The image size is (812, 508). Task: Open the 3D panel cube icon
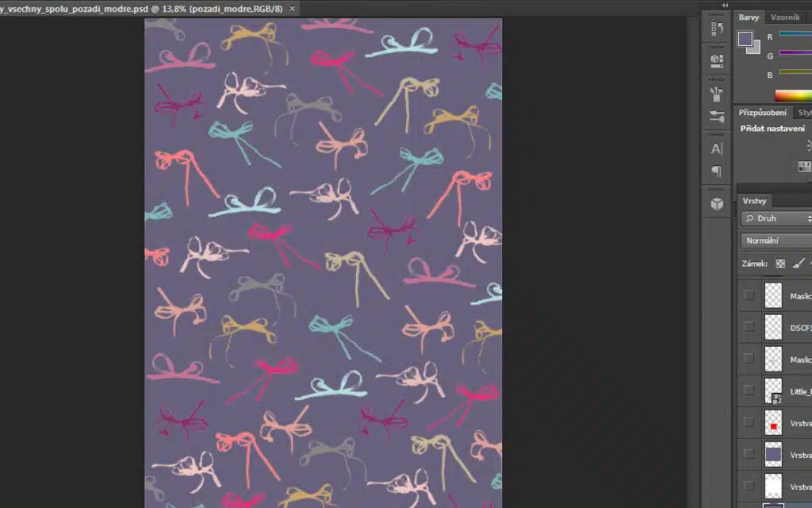click(717, 204)
